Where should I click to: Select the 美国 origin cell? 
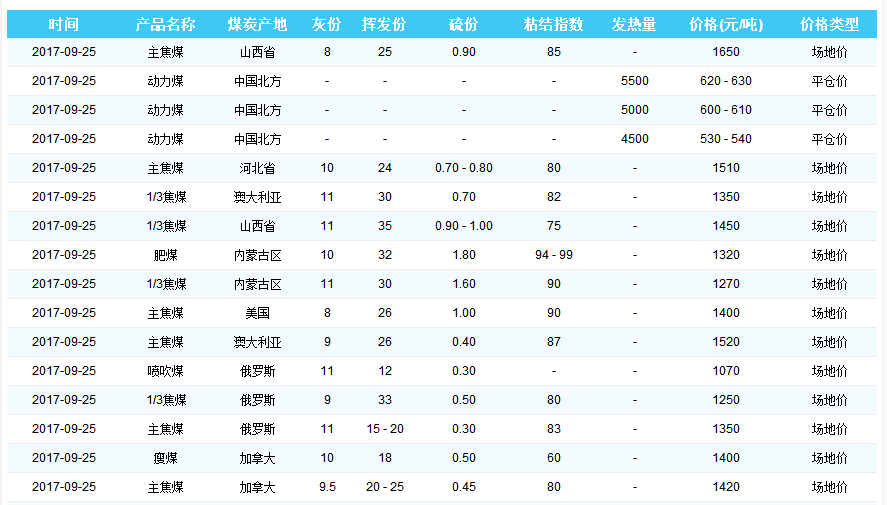coord(257,313)
